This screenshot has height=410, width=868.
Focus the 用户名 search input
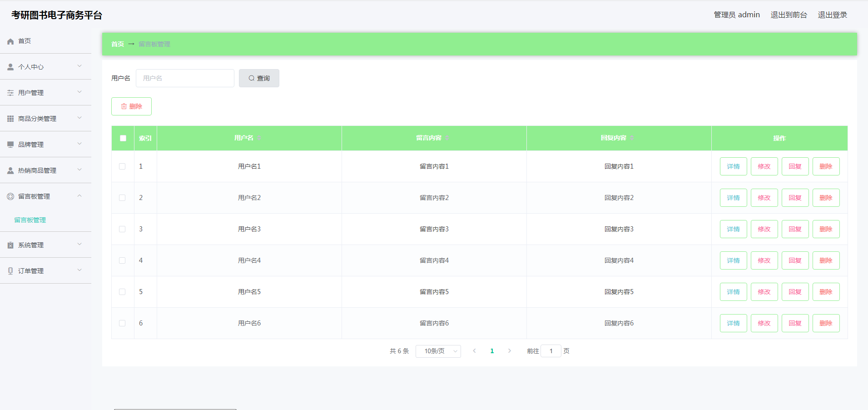coord(185,78)
